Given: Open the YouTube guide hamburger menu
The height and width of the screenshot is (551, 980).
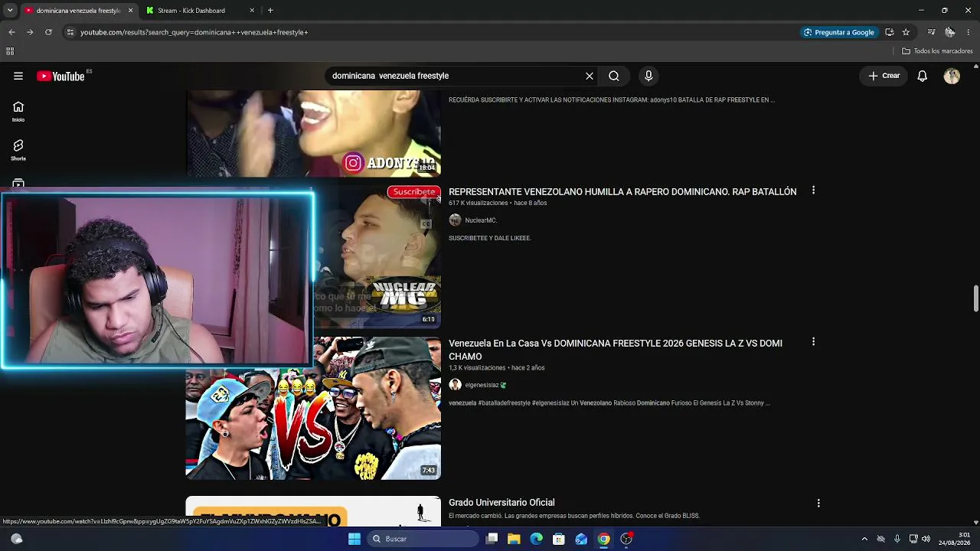Looking at the screenshot, I should [x=18, y=76].
